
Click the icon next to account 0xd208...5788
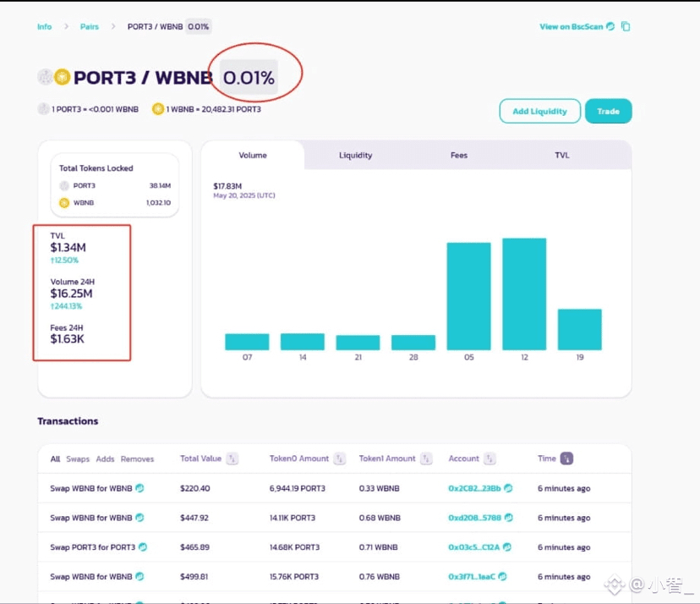[x=508, y=518]
